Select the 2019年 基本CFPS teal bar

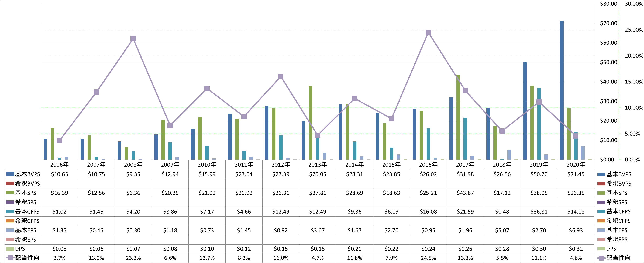(x=539, y=124)
